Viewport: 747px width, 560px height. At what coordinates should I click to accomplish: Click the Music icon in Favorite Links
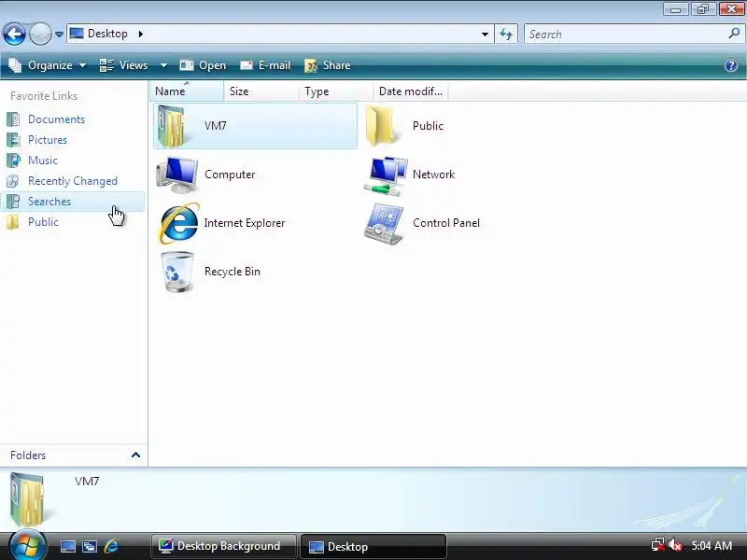click(x=13, y=161)
